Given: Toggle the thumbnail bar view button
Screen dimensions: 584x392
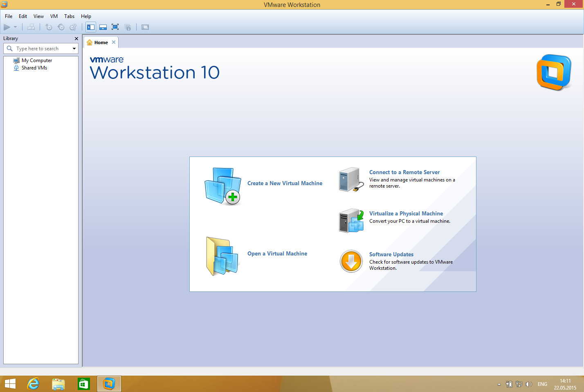Looking at the screenshot, I should tap(103, 27).
